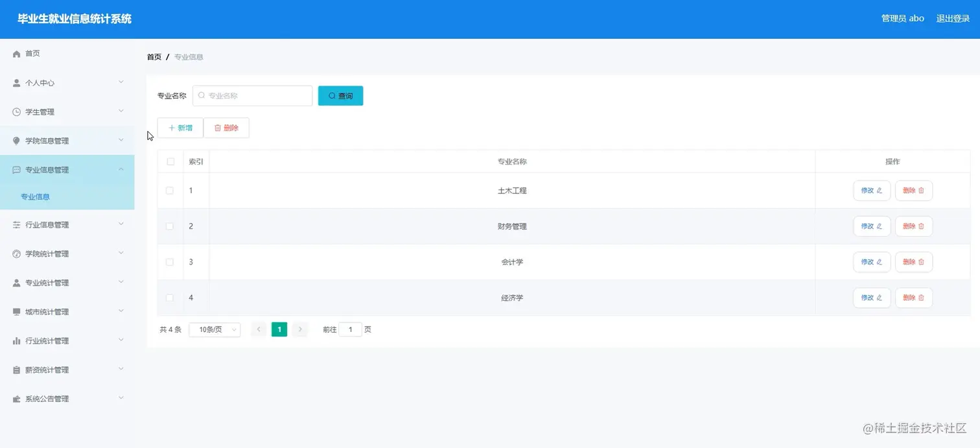980x448 pixels.
Task: Open 系统公告管理 menu label
Action: (x=47, y=399)
